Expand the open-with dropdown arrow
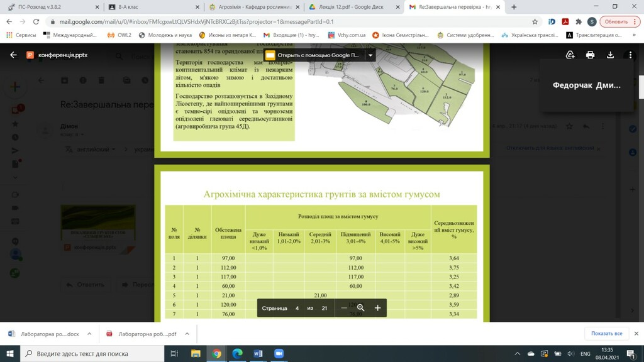The width and height of the screenshot is (644, 362). 370,55
